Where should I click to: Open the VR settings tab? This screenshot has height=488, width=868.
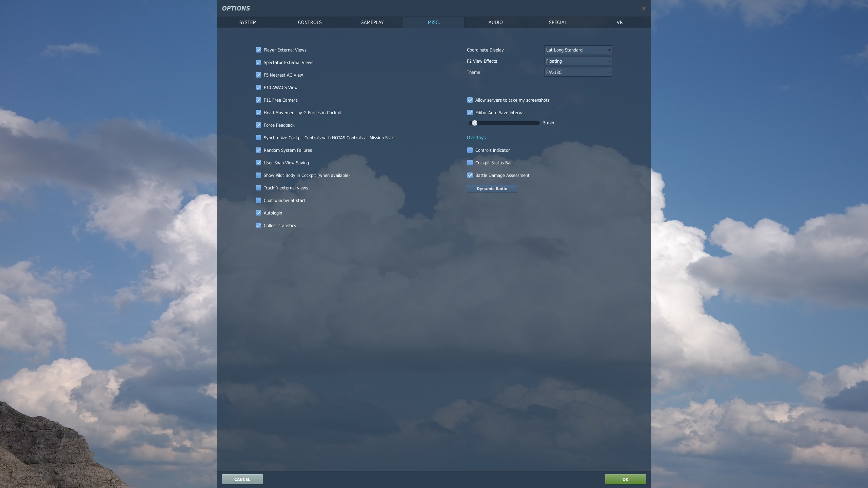(619, 22)
